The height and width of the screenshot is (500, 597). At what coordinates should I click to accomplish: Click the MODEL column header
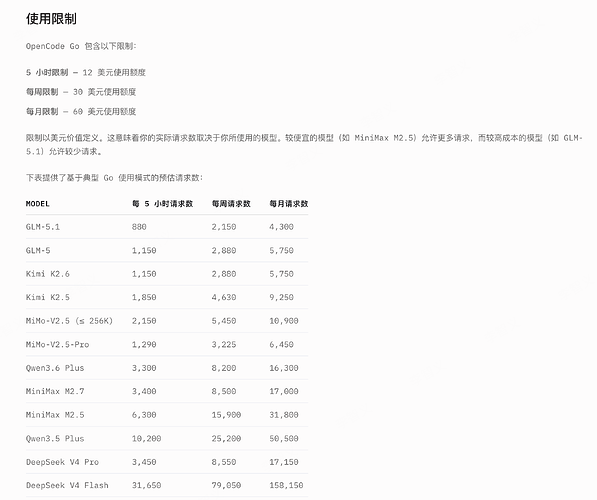click(x=38, y=204)
